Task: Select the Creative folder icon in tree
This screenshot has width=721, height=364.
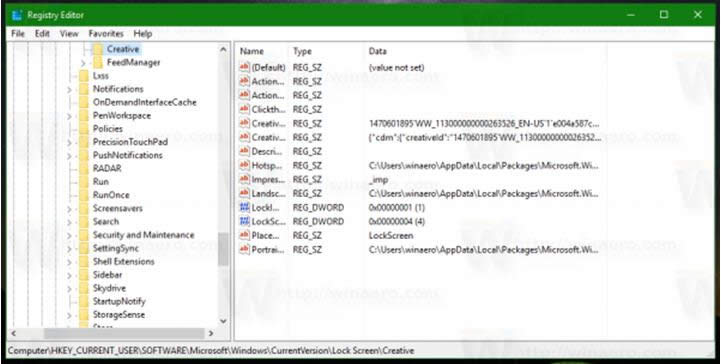Action: (97, 49)
